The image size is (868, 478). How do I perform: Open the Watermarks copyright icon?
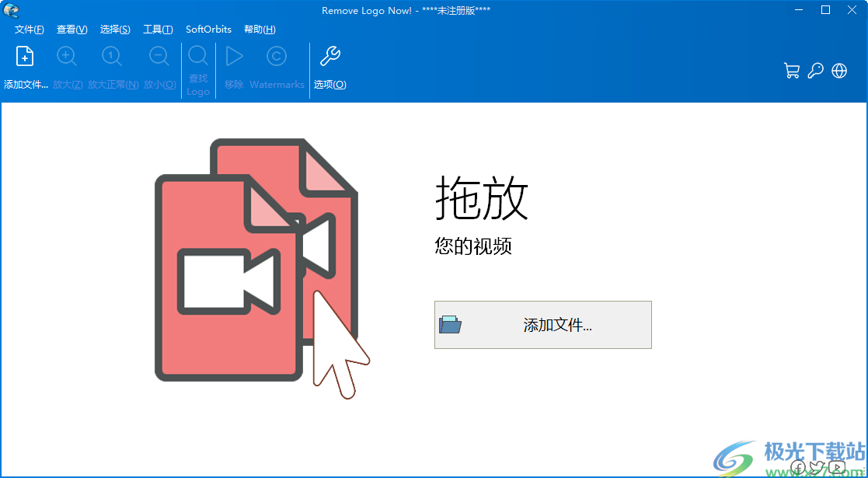pyautogui.click(x=277, y=56)
